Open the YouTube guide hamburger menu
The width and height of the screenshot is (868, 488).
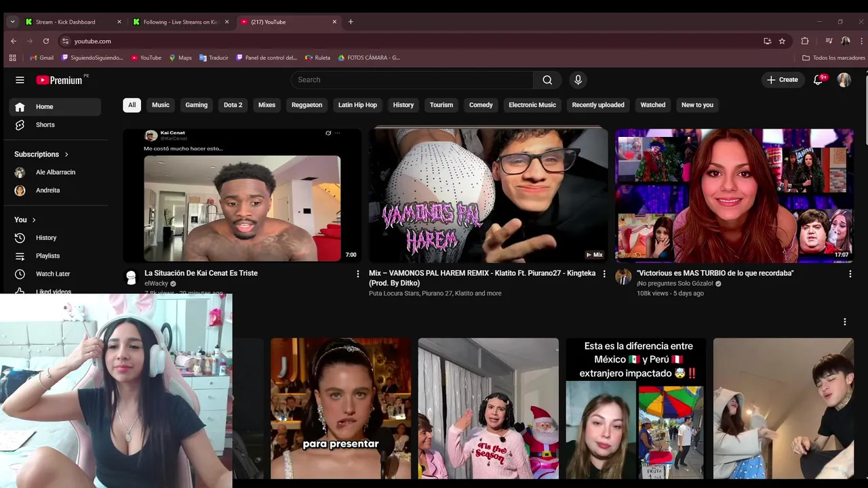(x=20, y=80)
